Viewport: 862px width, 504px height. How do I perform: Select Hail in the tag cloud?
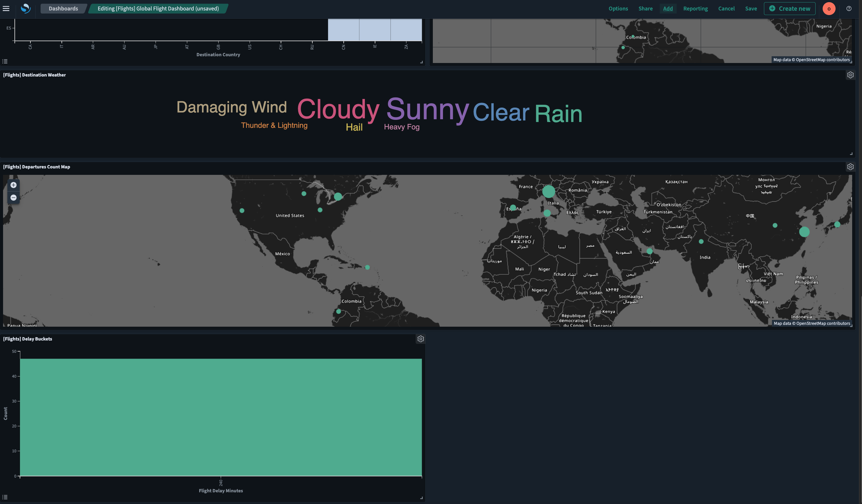coord(354,127)
